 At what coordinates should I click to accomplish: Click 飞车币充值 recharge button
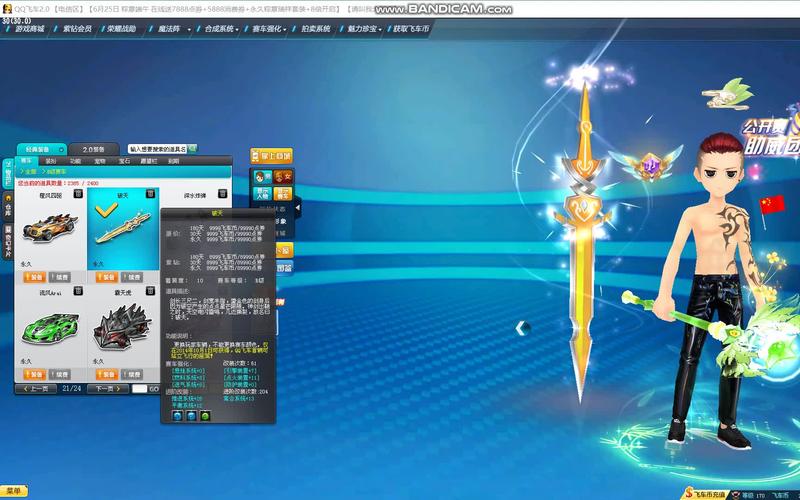[707, 494]
